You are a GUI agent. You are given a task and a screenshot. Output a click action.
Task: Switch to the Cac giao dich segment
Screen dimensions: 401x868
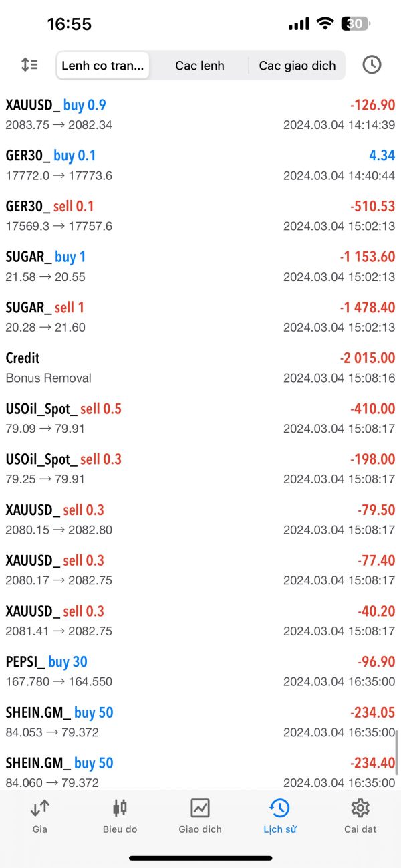coord(297,66)
